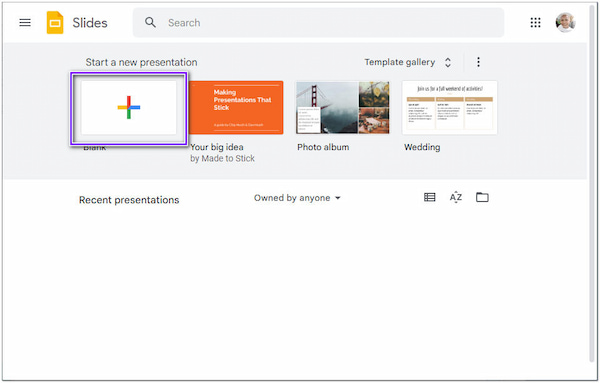Click the Photo album label
This screenshot has width=600, height=383.
tap(323, 147)
